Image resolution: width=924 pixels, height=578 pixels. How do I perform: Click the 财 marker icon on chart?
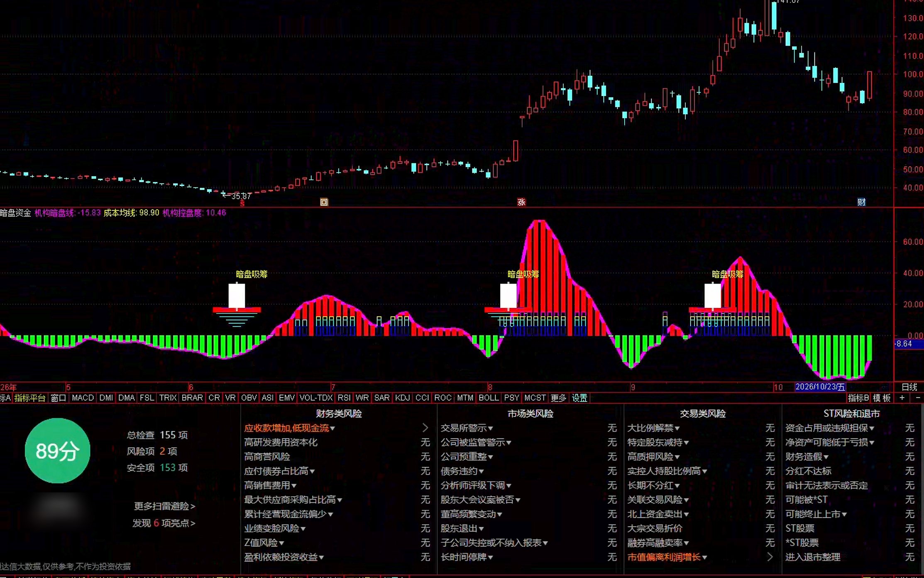click(861, 202)
